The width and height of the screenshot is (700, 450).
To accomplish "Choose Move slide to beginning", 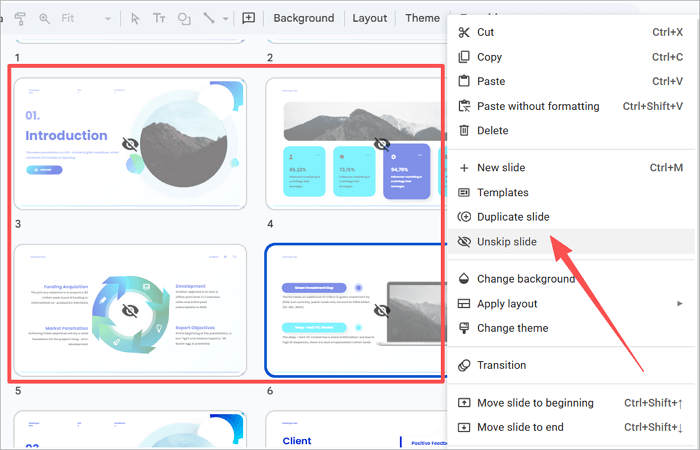I will (x=571, y=403).
